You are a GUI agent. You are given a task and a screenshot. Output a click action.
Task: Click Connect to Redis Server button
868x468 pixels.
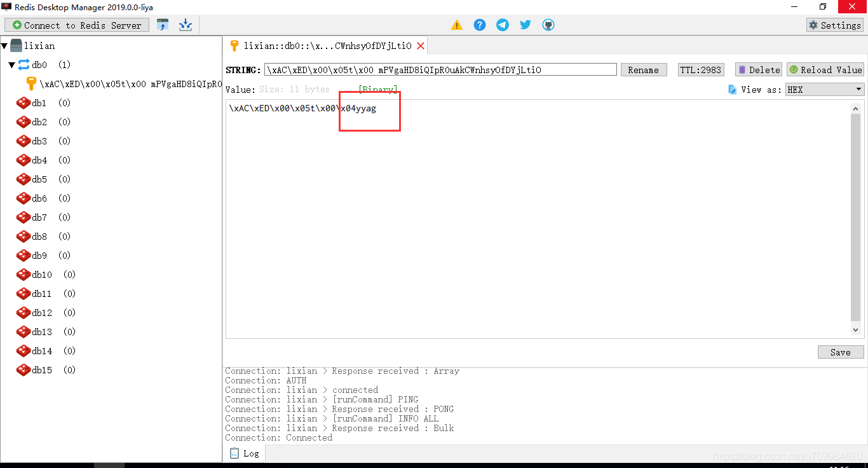[x=77, y=25]
